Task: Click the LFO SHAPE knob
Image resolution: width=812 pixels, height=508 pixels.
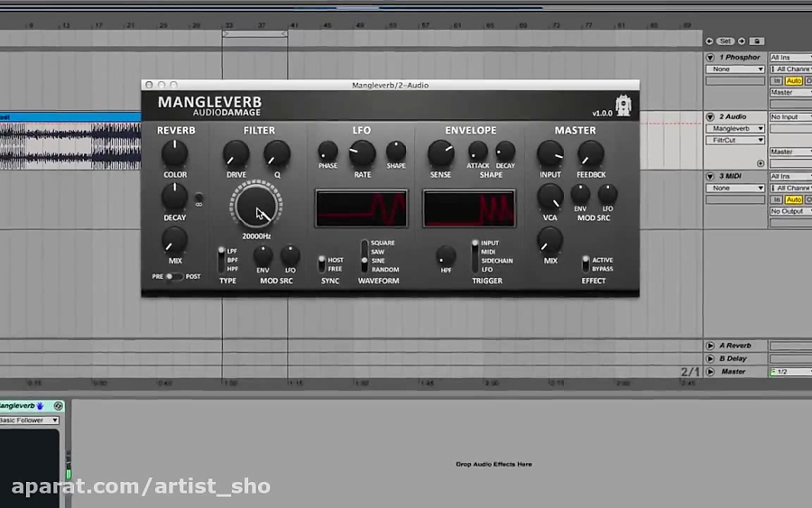Action: [396, 152]
